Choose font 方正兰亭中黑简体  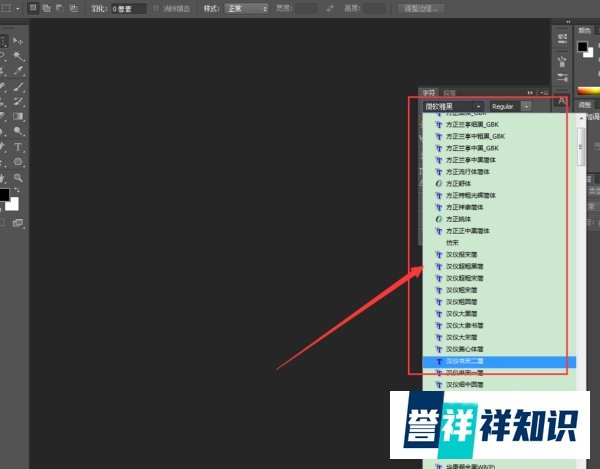click(499, 160)
